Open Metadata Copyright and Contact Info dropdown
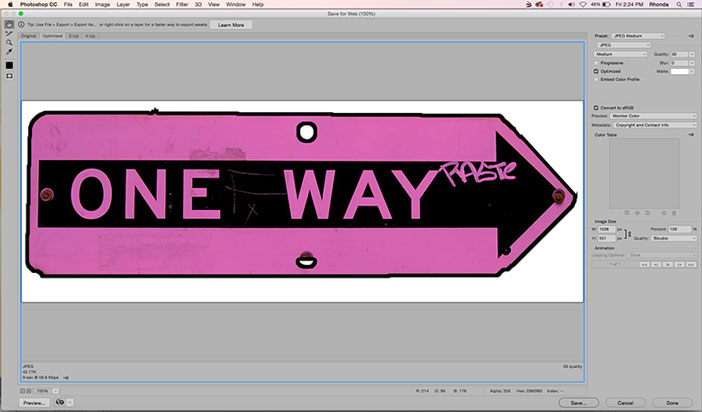This screenshot has height=412, width=702. 655,125
